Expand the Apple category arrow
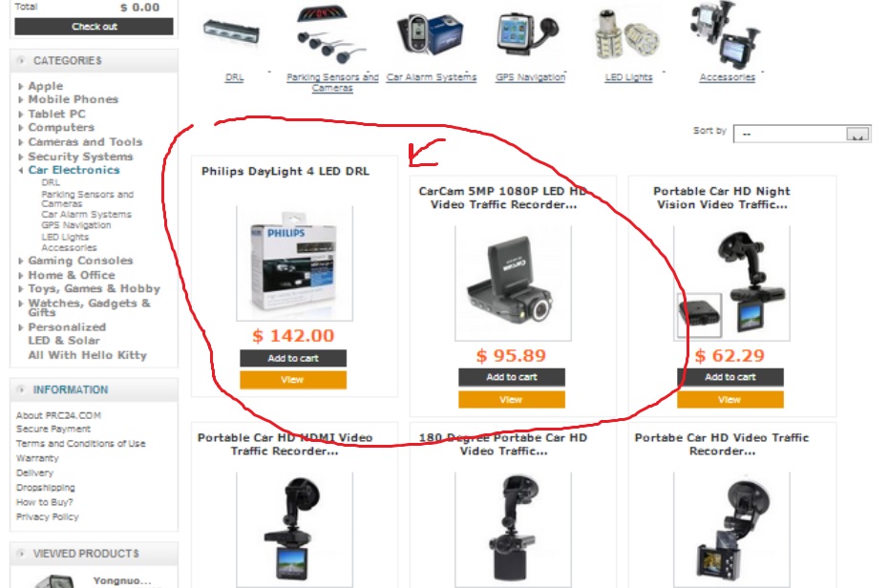Viewport: 888px width, 588px height. pyautogui.click(x=21, y=87)
